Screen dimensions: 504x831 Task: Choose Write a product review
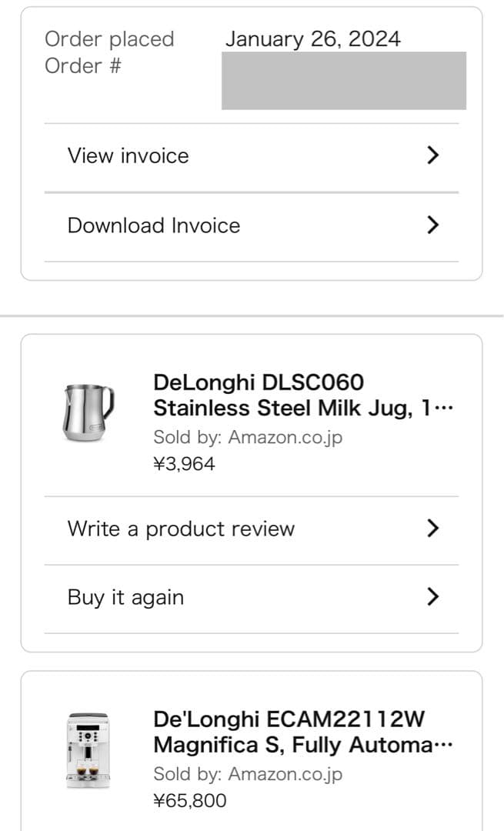coord(181,529)
